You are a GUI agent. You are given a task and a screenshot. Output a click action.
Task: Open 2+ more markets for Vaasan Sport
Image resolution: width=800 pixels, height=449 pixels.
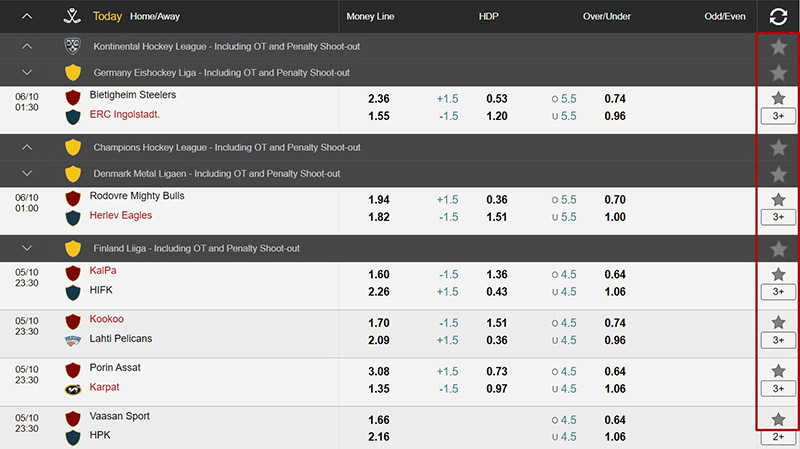click(x=778, y=437)
